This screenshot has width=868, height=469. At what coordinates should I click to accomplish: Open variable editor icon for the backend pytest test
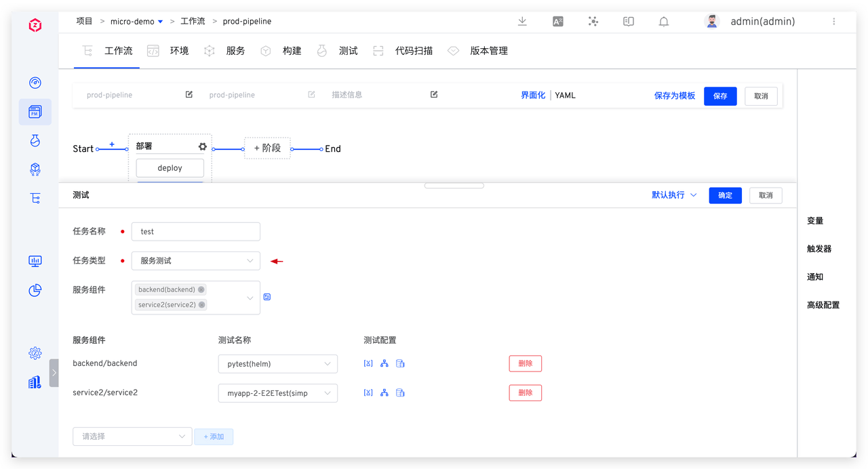pyautogui.click(x=368, y=363)
